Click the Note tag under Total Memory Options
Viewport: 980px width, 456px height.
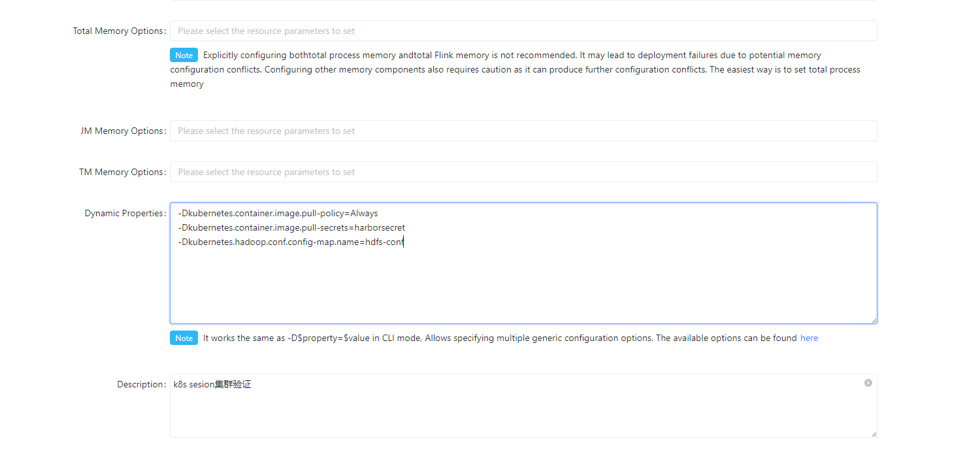pos(184,56)
